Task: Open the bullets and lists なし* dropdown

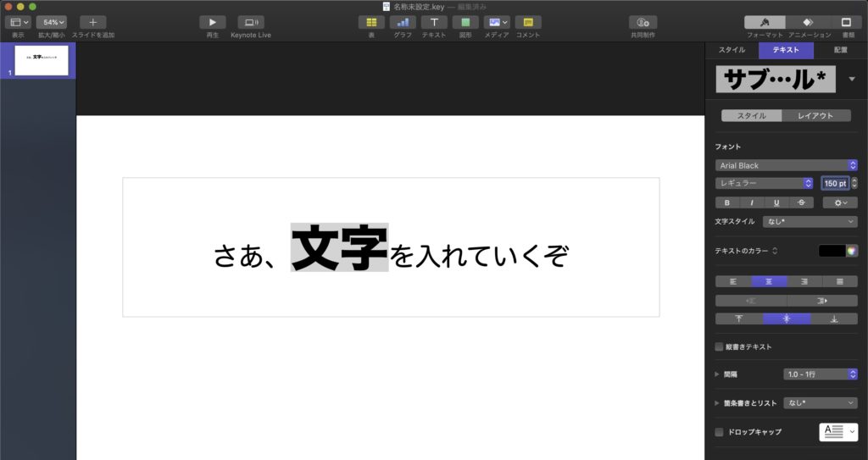Action: click(821, 403)
